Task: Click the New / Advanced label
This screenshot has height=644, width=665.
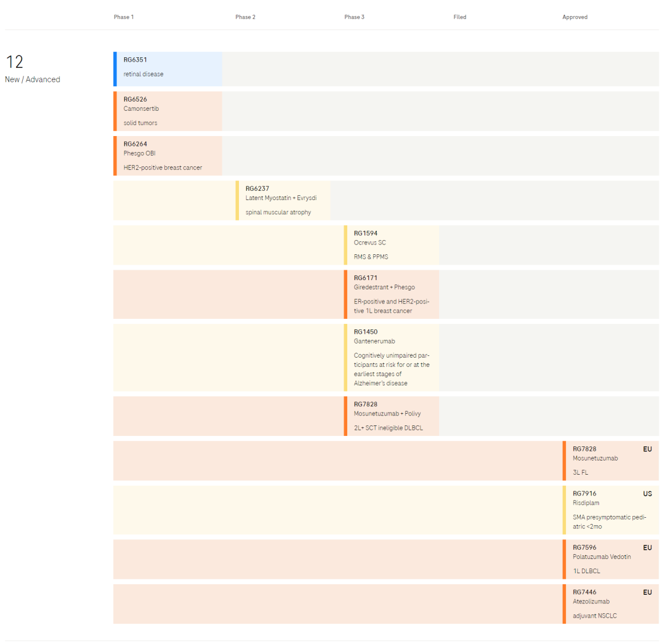Action: [33, 79]
